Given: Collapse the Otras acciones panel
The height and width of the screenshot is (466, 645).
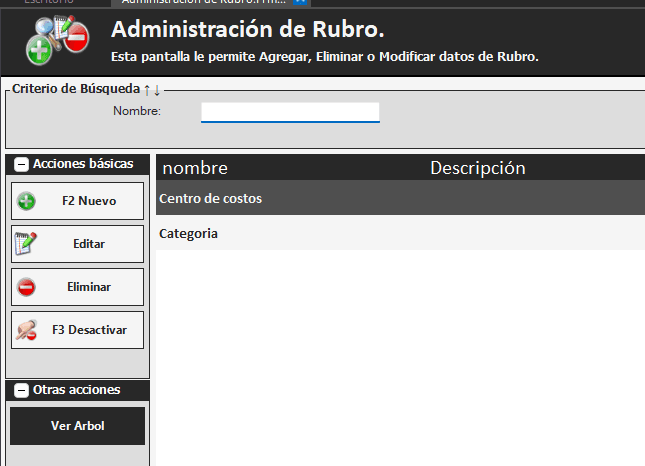Looking at the screenshot, I should click(x=21, y=390).
